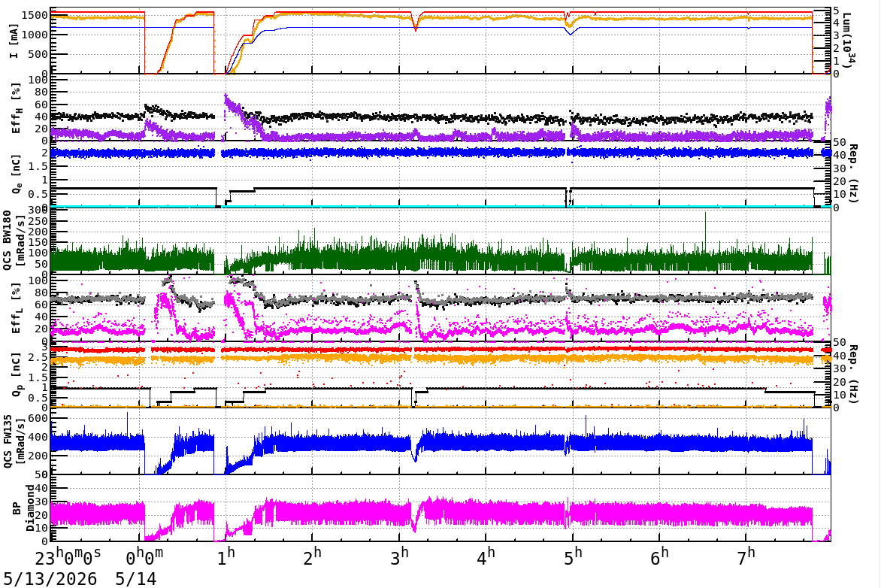Select the "6h" time tick label
The height and width of the screenshot is (588, 881).
(x=660, y=557)
